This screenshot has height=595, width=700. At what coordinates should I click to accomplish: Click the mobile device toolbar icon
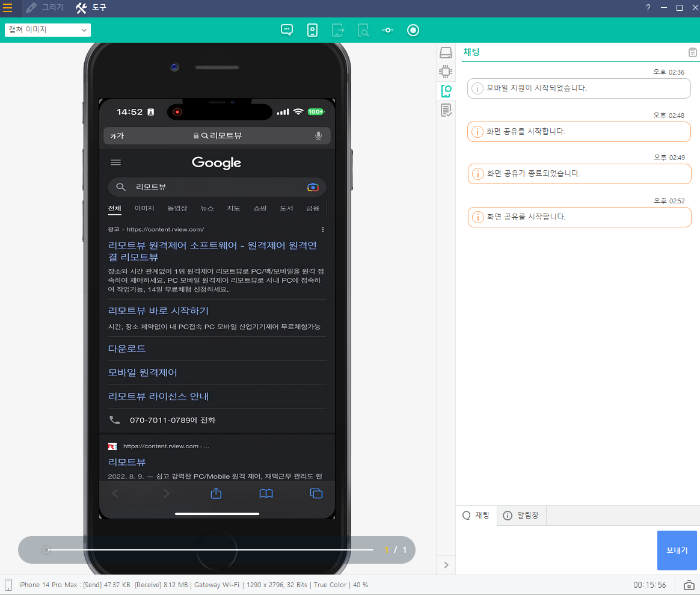point(313,30)
